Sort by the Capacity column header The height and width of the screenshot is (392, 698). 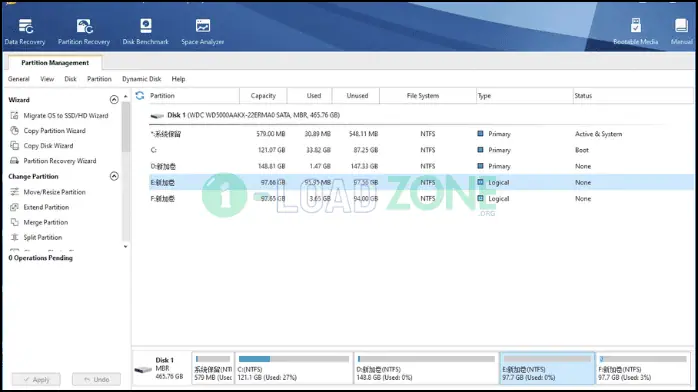(x=263, y=96)
